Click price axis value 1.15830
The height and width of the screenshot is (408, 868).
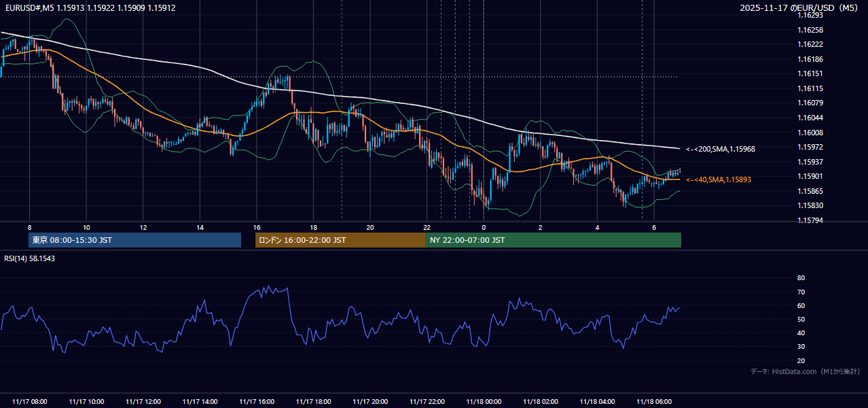[x=810, y=205]
